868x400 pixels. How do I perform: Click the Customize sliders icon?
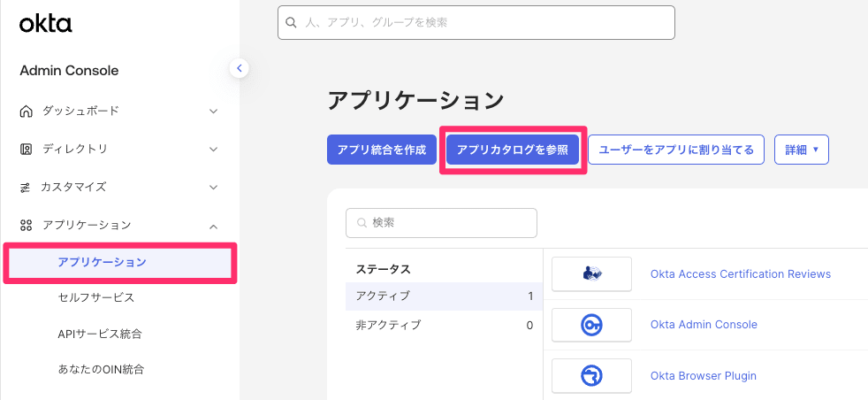pos(27,188)
